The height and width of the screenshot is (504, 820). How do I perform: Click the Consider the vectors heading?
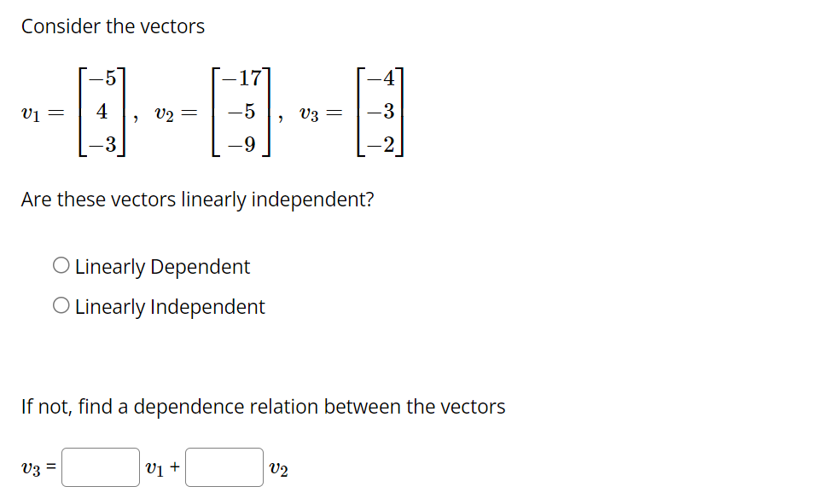click(112, 26)
